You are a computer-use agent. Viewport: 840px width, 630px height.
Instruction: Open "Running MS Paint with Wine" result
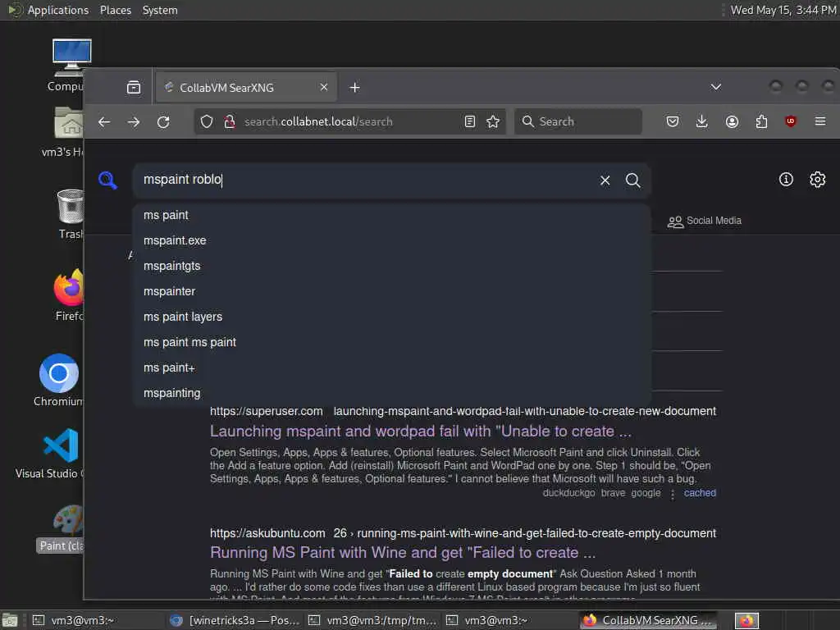coord(402,552)
